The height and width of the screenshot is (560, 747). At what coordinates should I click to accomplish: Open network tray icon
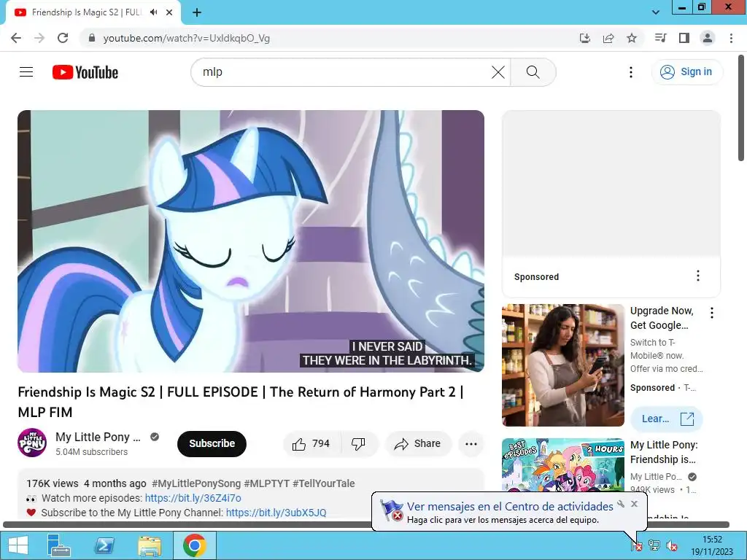click(654, 545)
